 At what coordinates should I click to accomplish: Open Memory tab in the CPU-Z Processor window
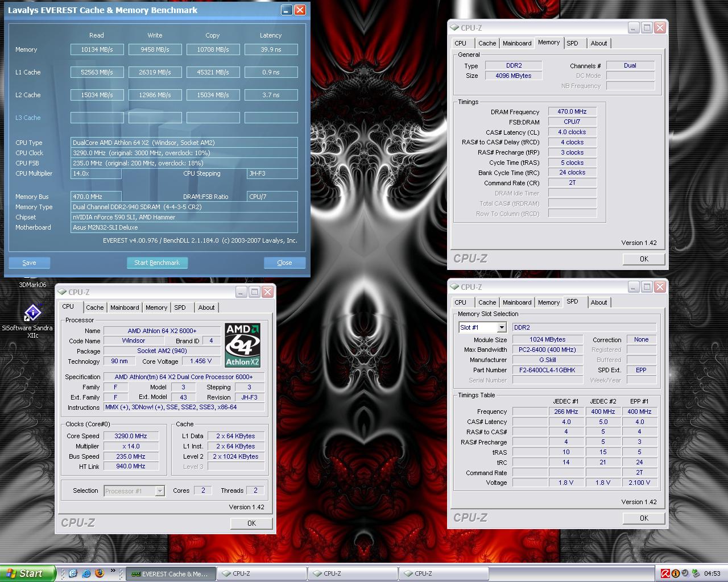[x=156, y=307]
